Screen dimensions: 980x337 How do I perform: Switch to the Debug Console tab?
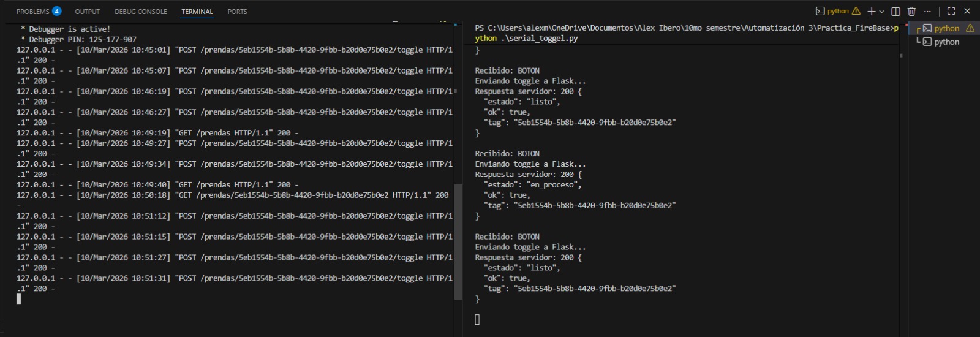pyautogui.click(x=140, y=12)
